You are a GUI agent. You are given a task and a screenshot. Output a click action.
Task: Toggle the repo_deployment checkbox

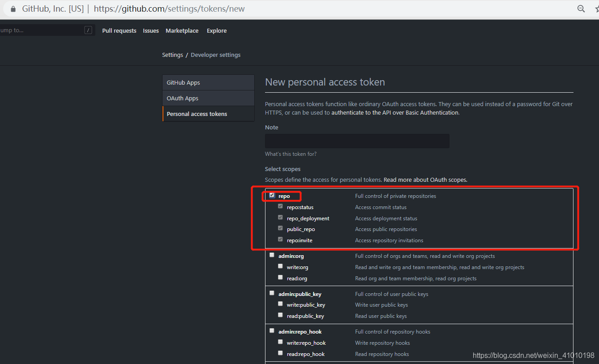click(x=280, y=218)
